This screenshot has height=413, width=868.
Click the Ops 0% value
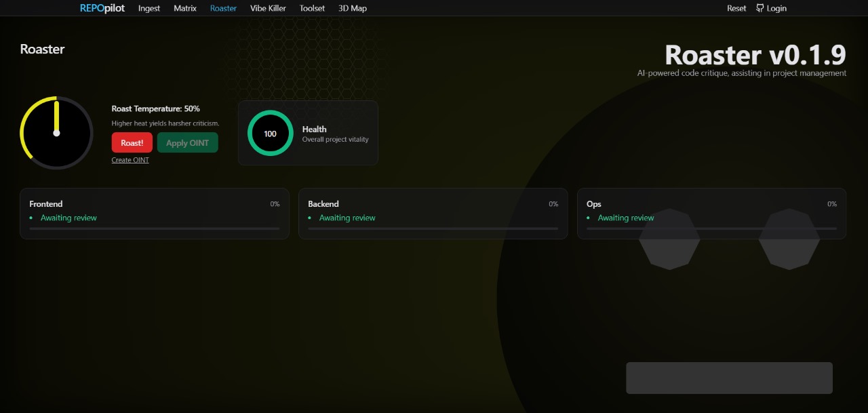coord(832,204)
